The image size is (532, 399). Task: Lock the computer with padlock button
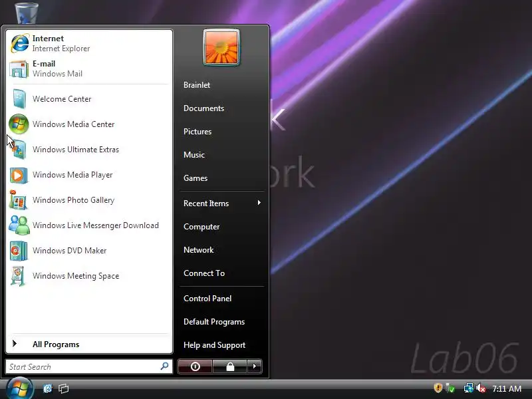(230, 366)
